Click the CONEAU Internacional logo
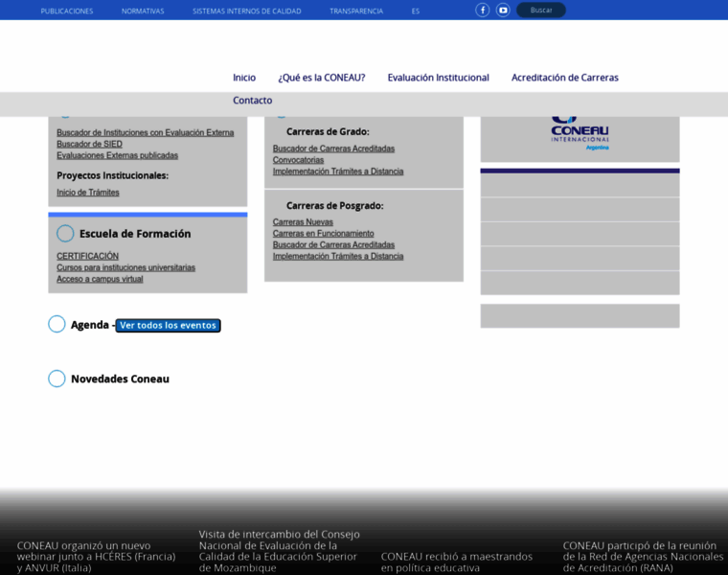 [x=580, y=133]
